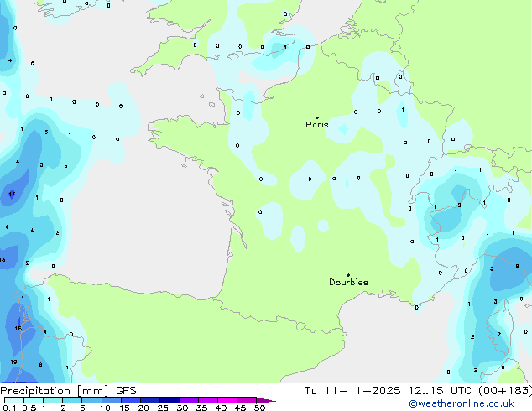Click the legend label '0.1'
Screen dimensions: 532x411
pyautogui.click(x=9, y=408)
